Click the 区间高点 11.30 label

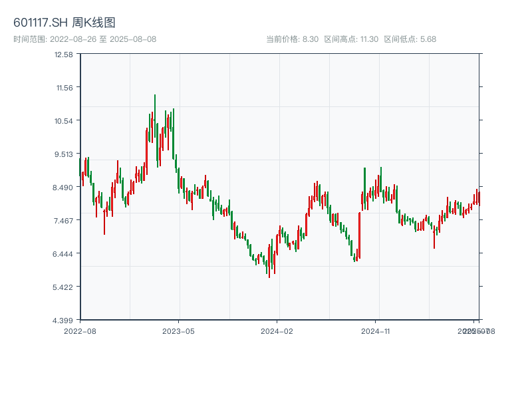350,39
